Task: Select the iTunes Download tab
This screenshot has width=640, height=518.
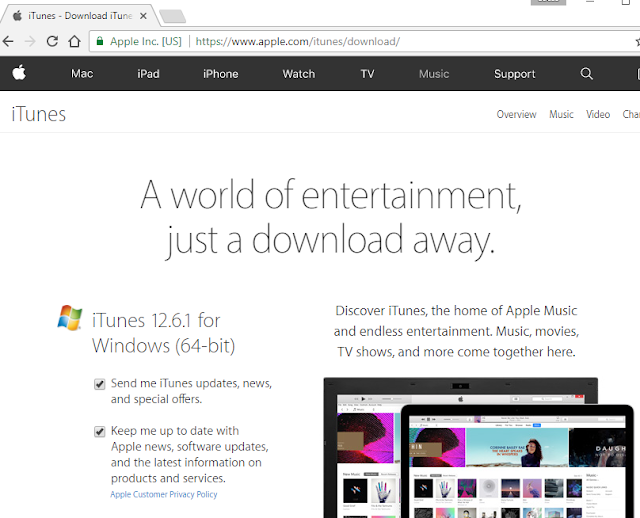Action: 80,16
